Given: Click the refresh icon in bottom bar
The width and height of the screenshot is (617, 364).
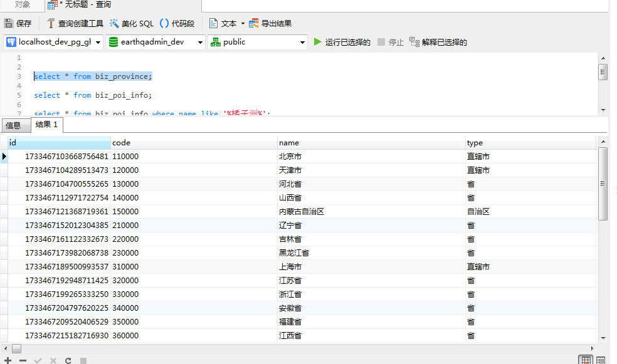Looking at the screenshot, I should click(x=68, y=360).
